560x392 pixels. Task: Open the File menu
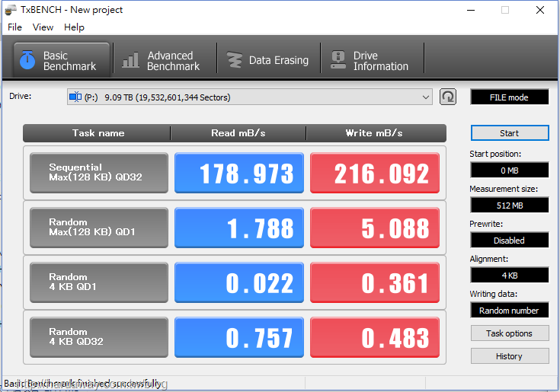tap(14, 27)
